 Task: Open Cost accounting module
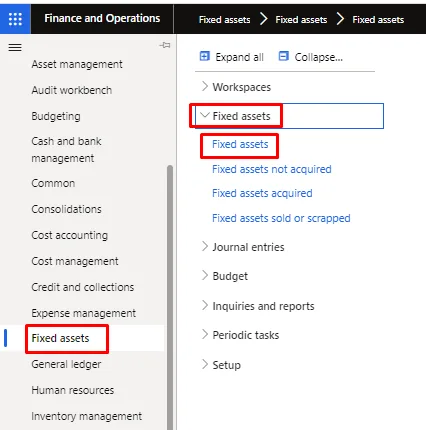click(x=69, y=235)
